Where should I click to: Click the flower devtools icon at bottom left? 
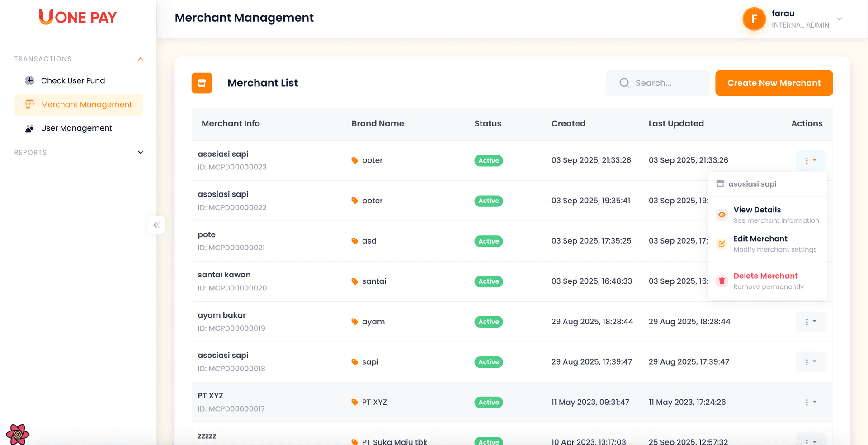18,434
